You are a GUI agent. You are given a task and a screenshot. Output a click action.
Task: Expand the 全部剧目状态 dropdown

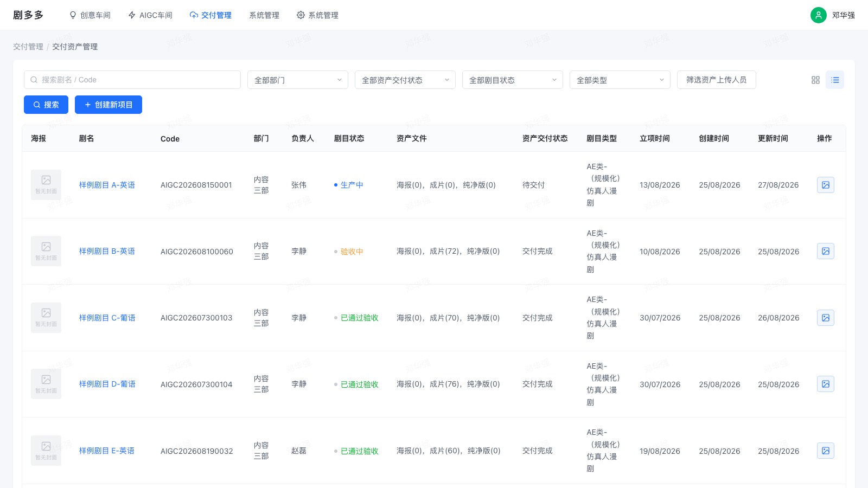pos(513,80)
